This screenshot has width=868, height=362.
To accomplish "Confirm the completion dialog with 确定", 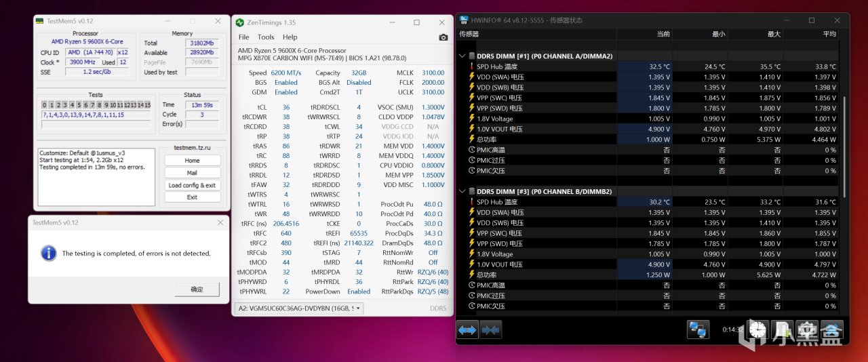I will tap(197, 289).
